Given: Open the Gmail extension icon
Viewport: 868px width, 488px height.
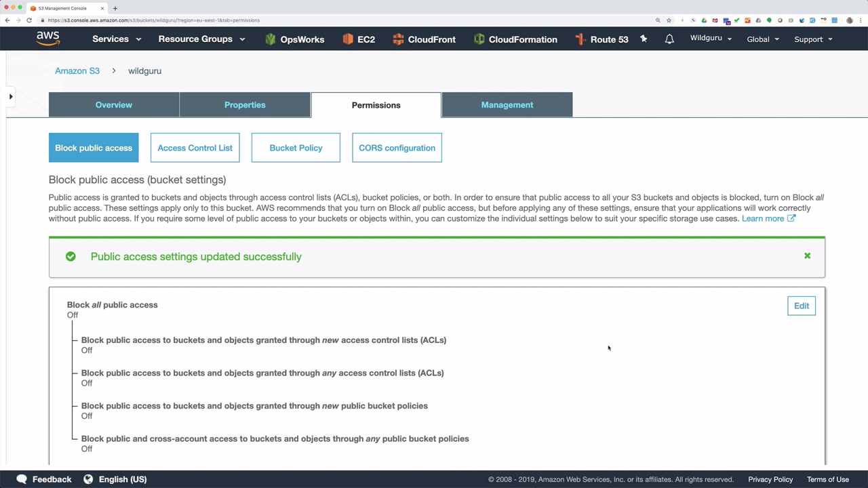Looking at the screenshot, I should pos(715,20).
